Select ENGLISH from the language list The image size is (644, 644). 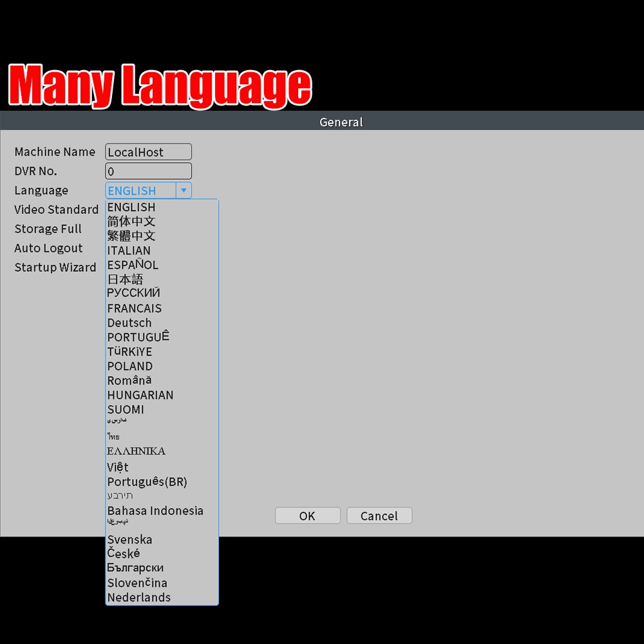coord(131,207)
